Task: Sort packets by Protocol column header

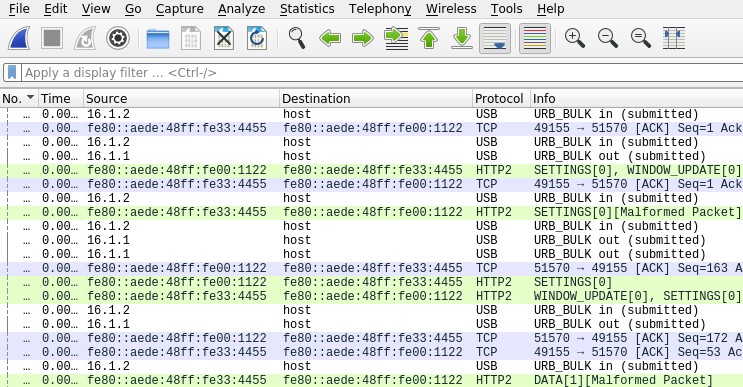Action: click(x=501, y=99)
